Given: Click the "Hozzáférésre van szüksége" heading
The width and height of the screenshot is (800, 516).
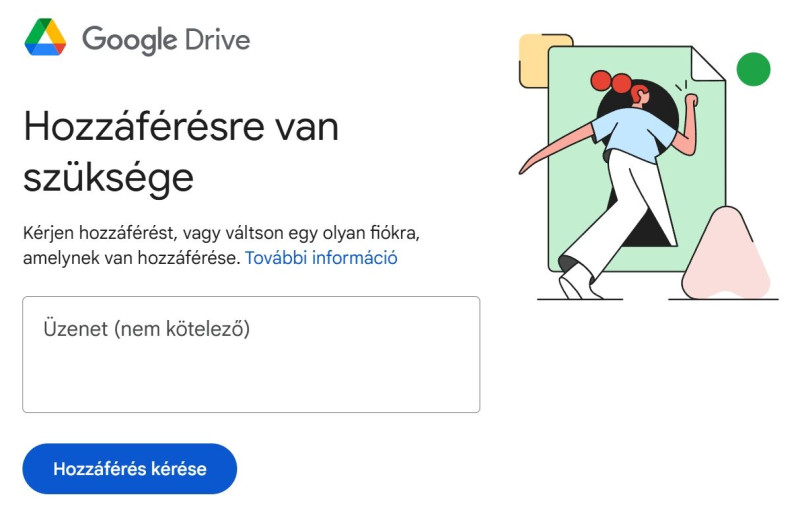Looking at the screenshot, I should [181, 152].
